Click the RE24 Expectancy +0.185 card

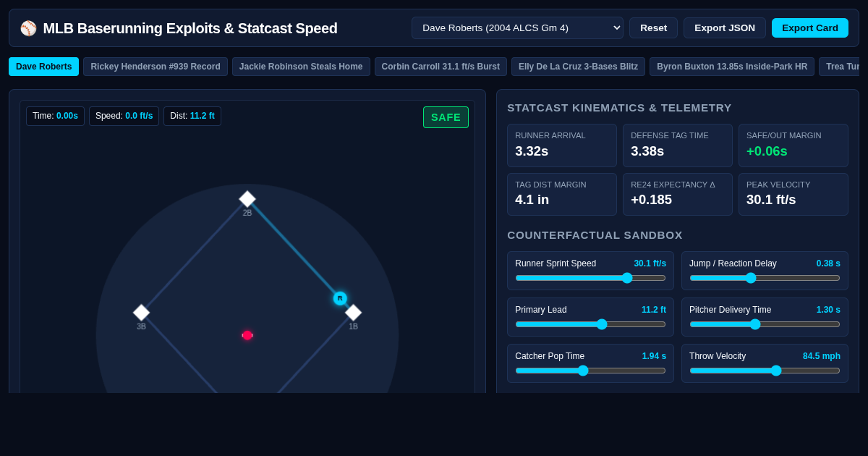click(x=678, y=194)
